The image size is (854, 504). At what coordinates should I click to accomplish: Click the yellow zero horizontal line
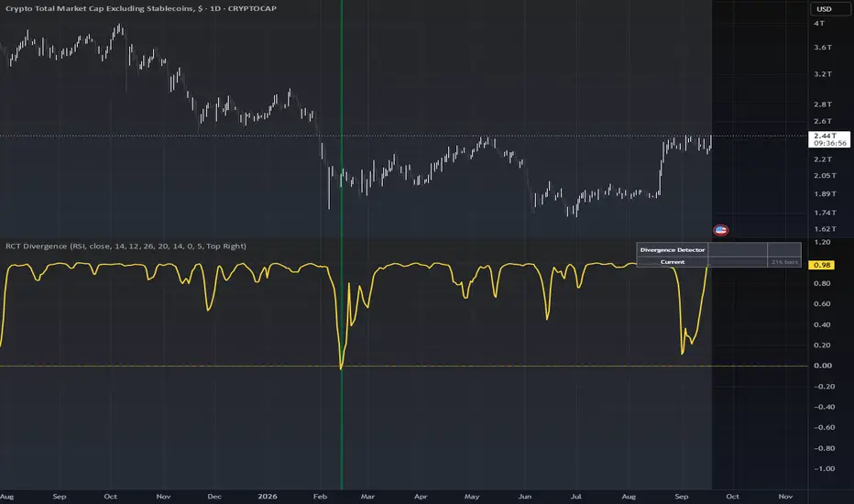(403, 366)
